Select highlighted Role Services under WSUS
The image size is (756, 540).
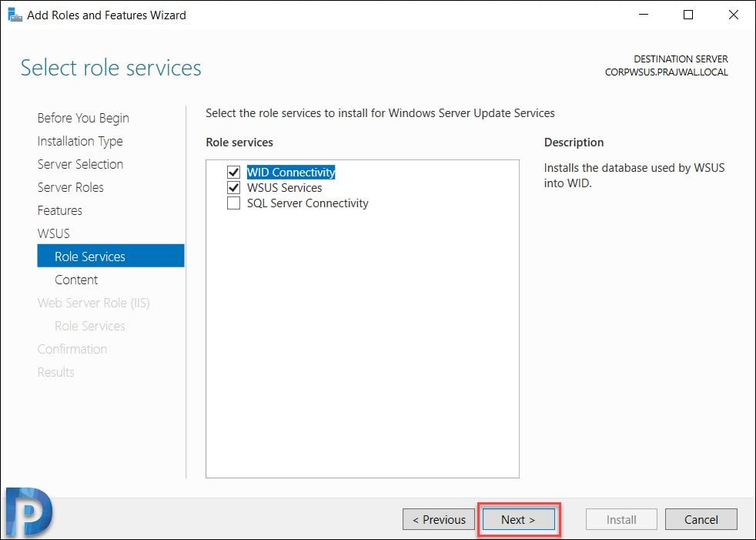111,257
